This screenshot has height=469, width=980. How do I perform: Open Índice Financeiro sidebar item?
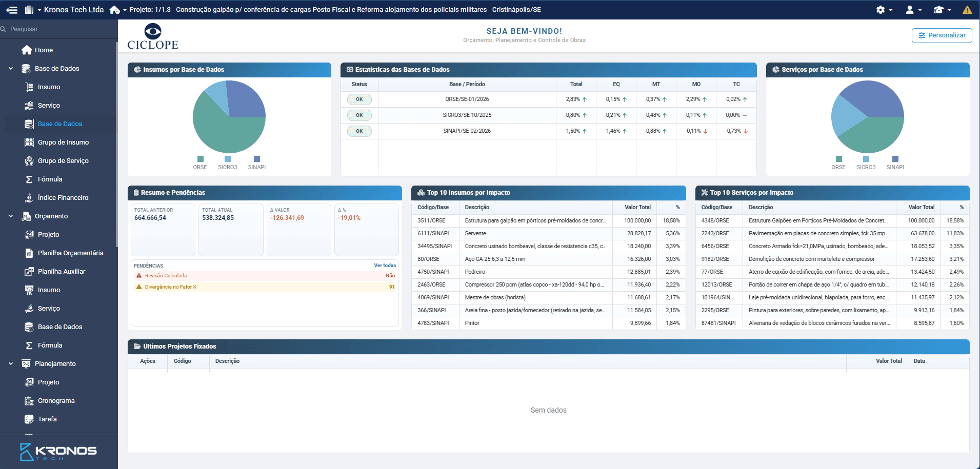pos(63,197)
